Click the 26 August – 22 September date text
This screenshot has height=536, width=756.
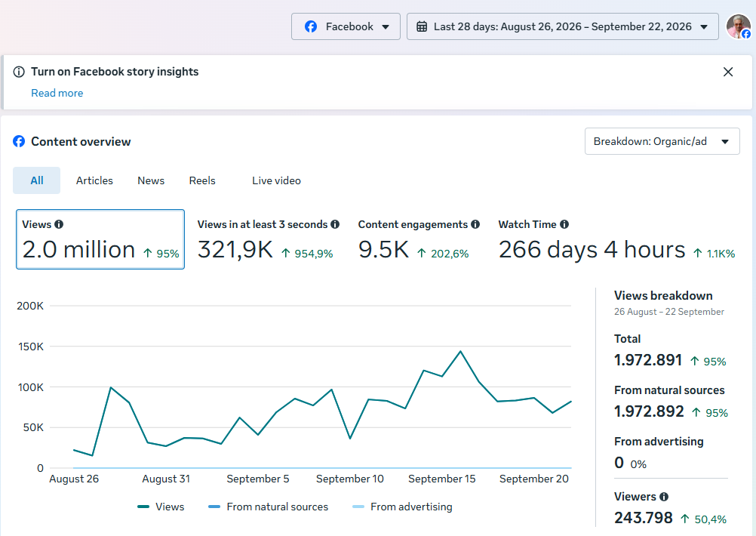[x=668, y=312]
